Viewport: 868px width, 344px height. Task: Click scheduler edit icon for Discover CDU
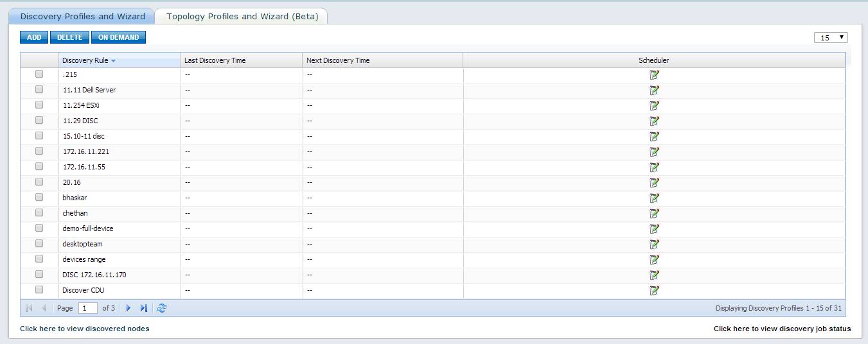pyautogui.click(x=654, y=291)
